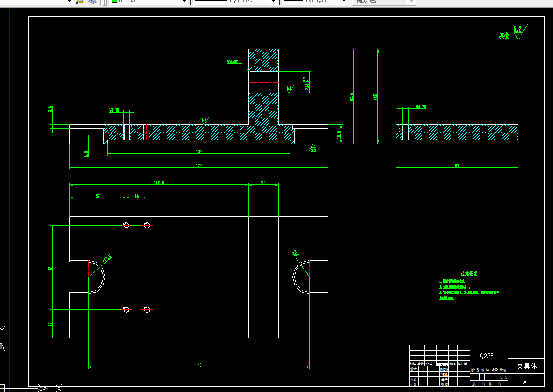Select the 146 dimension text at bottom
This screenshot has width=553, height=392.
pyautogui.click(x=199, y=365)
